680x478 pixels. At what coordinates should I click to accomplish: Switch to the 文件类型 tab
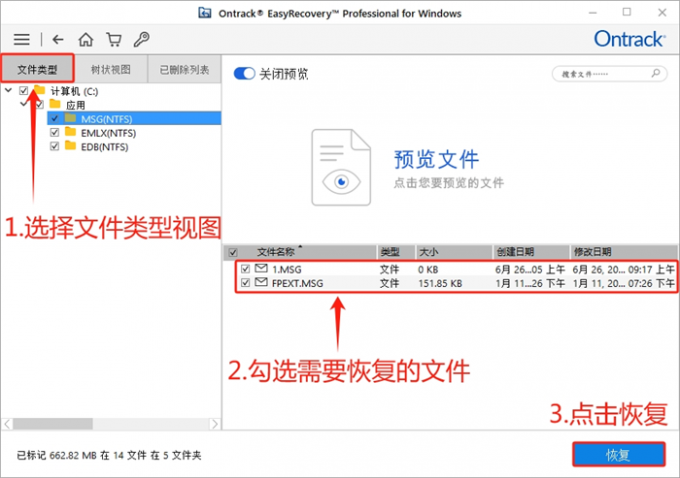click(37, 69)
